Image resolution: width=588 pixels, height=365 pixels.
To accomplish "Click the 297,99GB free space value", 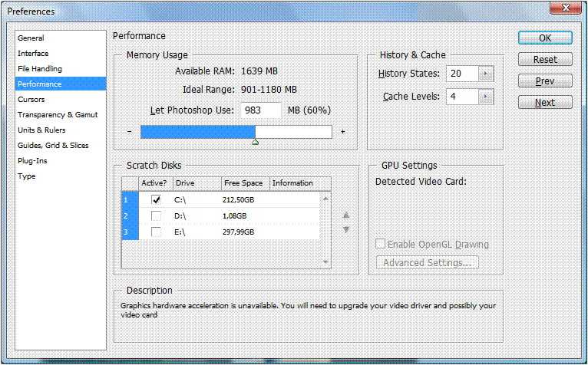I will click(239, 232).
